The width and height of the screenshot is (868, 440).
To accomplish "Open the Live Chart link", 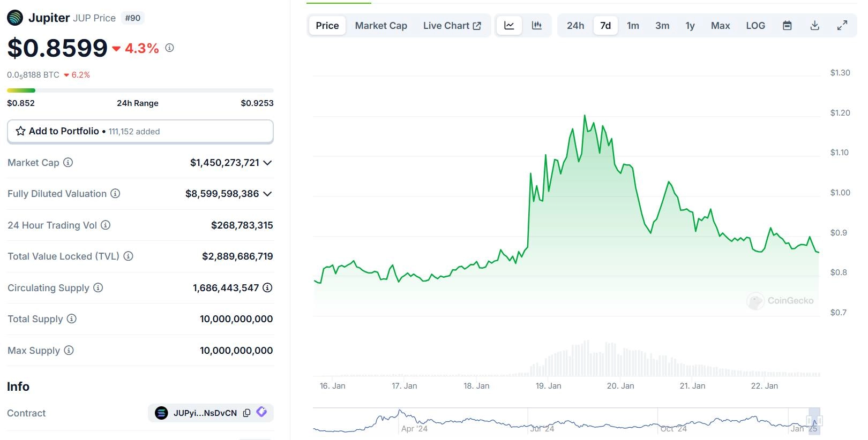I will (x=452, y=26).
